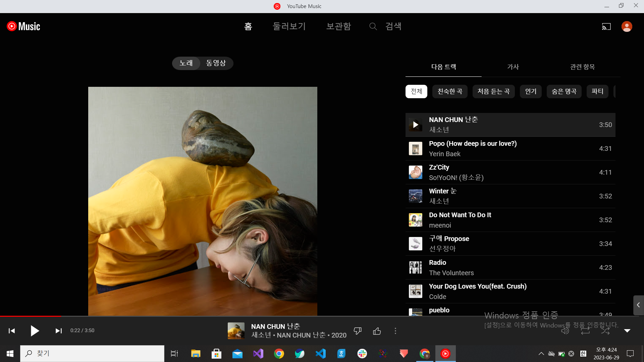Open the 다음 트랙 tab
Screen dimensions: 644x362
(x=443, y=67)
